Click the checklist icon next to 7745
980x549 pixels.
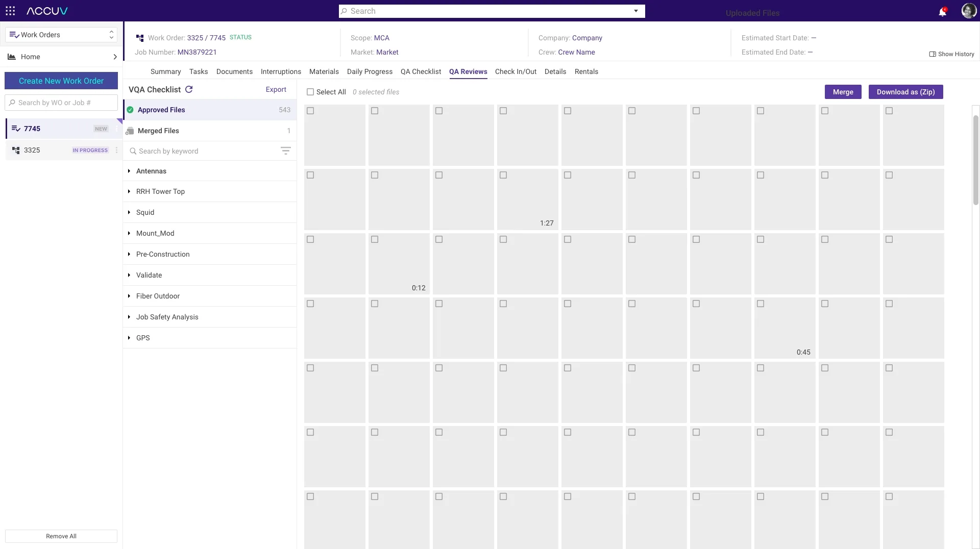coord(16,129)
